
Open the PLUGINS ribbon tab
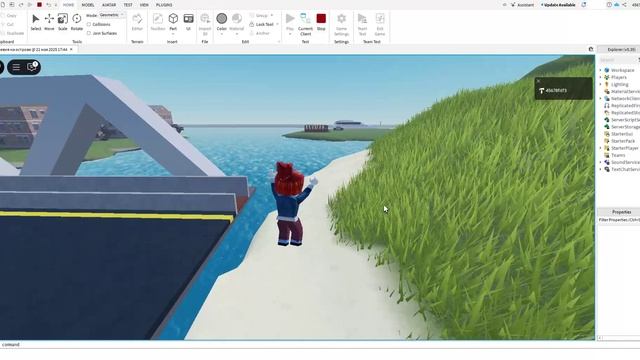(164, 5)
